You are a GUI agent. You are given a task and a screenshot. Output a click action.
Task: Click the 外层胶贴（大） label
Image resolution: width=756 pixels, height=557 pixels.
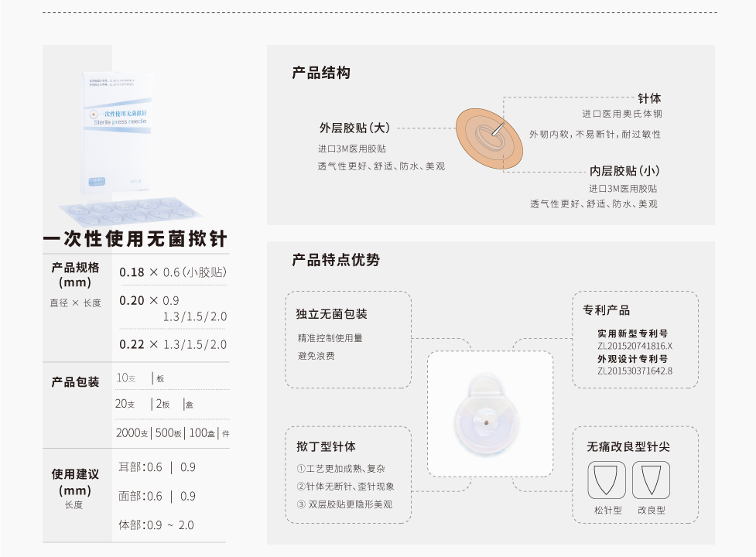354,128
